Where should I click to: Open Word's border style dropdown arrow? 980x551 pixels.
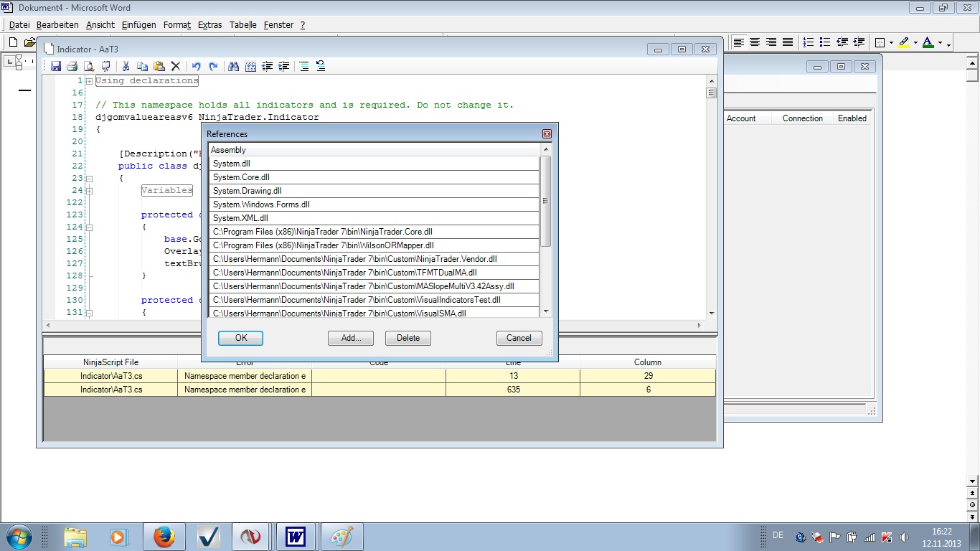tap(891, 42)
